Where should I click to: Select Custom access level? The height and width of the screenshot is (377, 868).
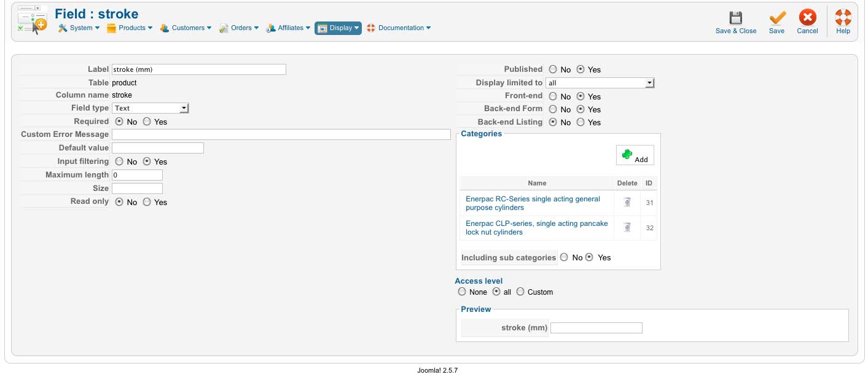520,292
